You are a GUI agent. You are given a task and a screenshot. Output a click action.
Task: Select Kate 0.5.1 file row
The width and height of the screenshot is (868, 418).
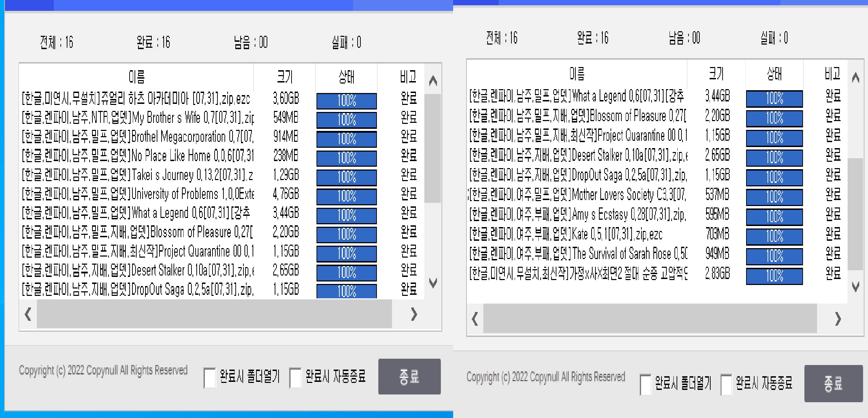(566, 234)
